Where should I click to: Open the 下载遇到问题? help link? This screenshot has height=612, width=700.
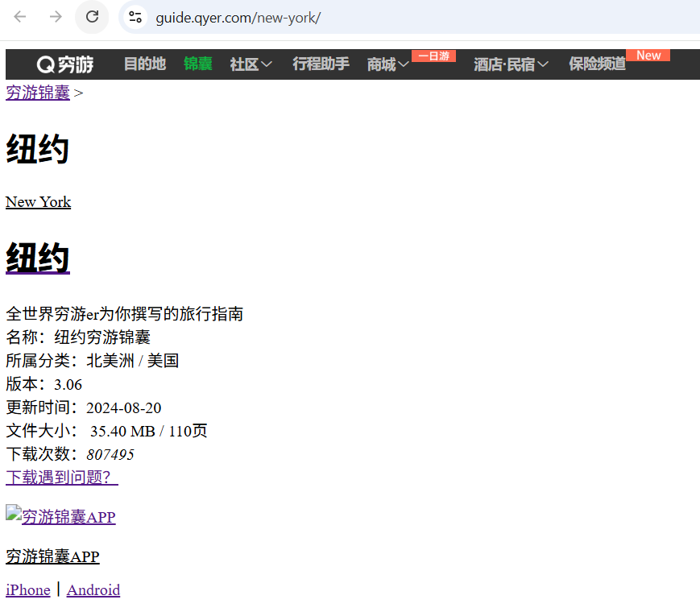pos(61,478)
